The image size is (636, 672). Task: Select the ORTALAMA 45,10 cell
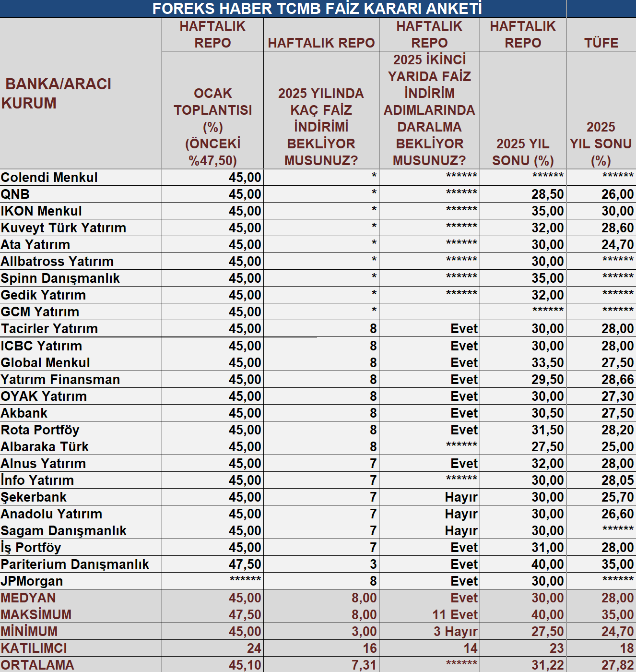245,665
